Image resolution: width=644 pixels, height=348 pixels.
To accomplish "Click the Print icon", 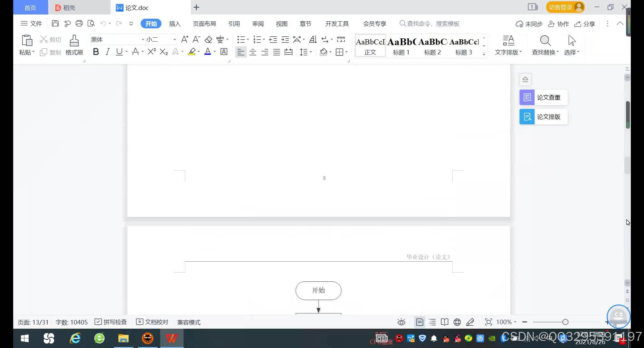I will click(79, 24).
